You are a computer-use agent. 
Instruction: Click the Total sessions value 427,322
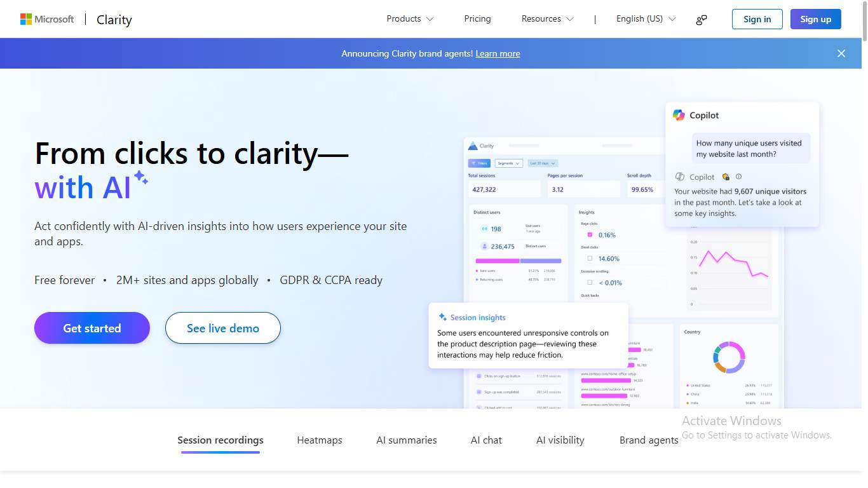[x=484, y=189]
